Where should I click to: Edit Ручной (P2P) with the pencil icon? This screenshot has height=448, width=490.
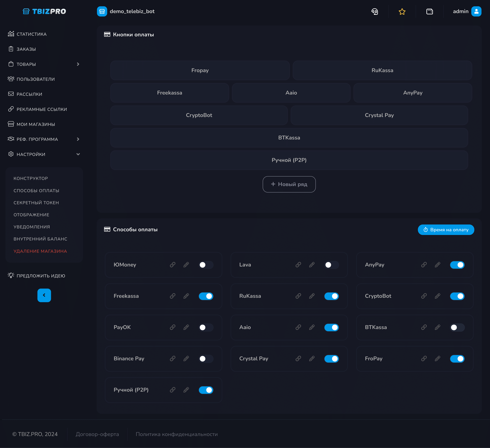click(186, 390)
